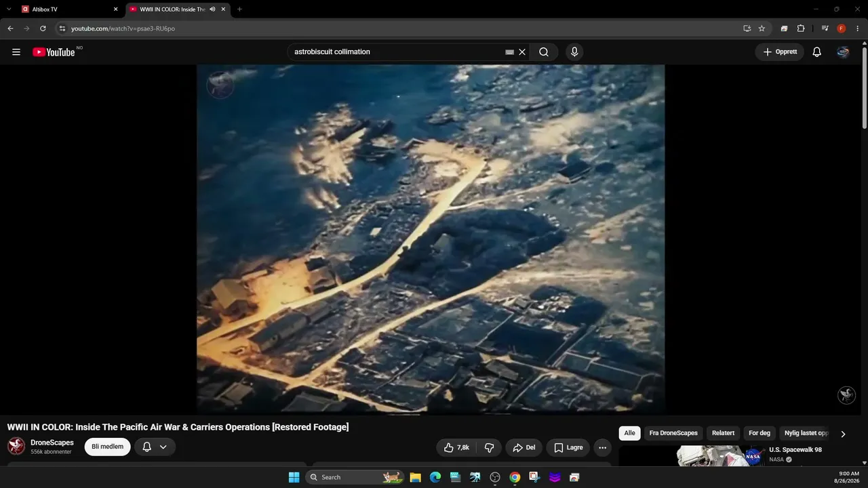The height and width of the screenshot is (488, 868).
Task: Click the video player to pause playback
Action: coord(431,239)
